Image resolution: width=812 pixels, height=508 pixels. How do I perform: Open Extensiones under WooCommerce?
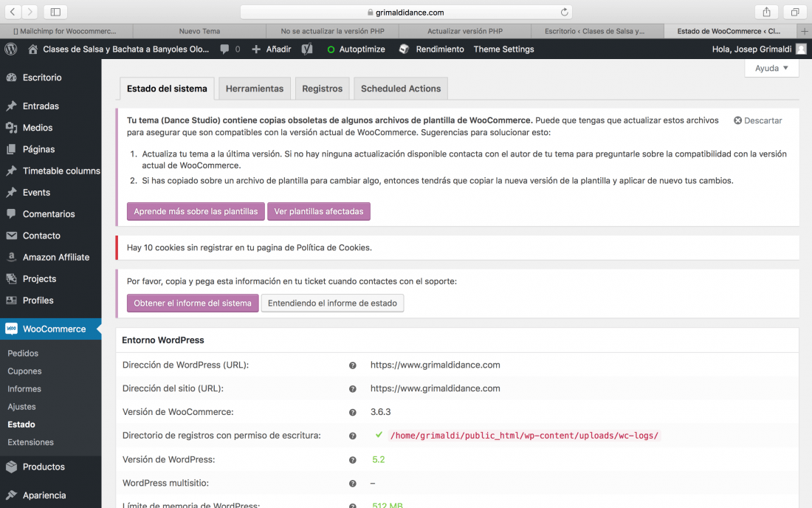(x=30, y=442)
